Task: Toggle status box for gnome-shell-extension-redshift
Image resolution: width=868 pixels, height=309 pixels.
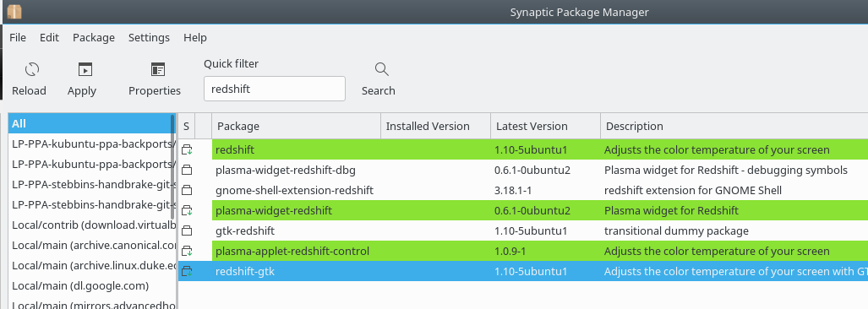Action: [187, 190]
